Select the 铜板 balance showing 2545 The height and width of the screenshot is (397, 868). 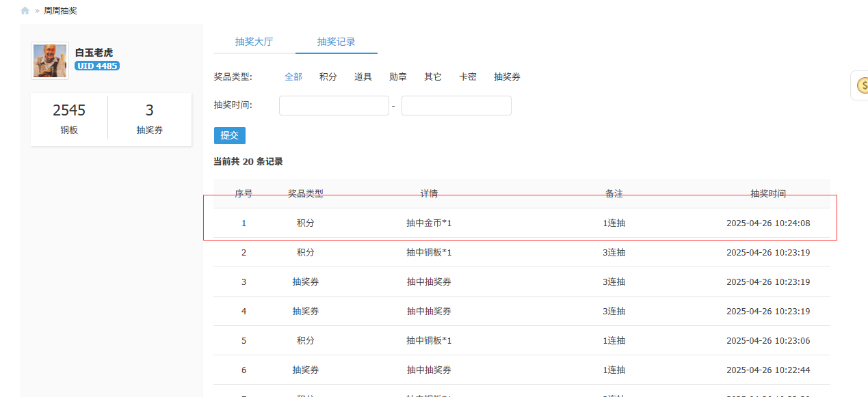68,118
